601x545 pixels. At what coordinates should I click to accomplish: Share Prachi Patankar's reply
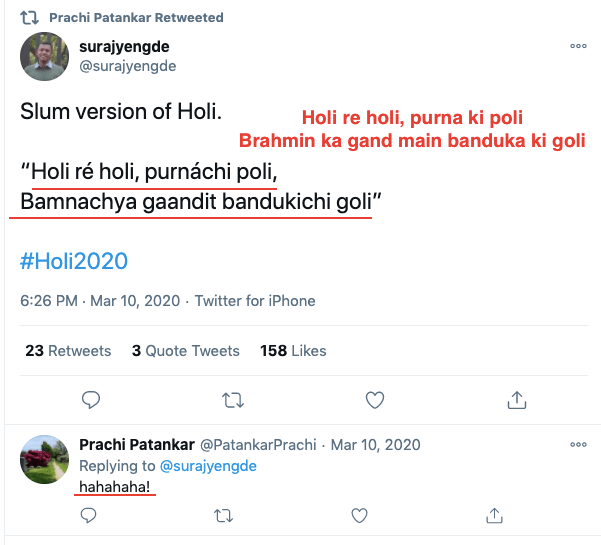(x=494, y=515)
